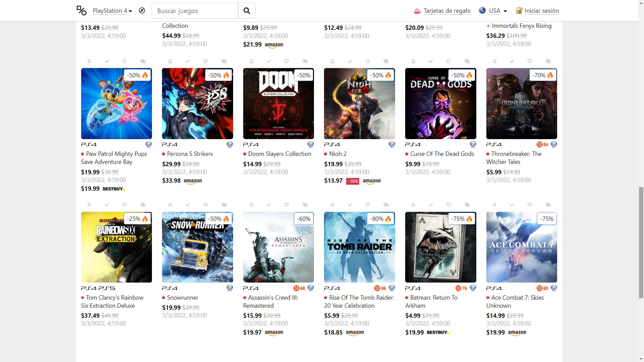Toggle hide eye icon above Curse Of The Dead Gods
This screenshot has width=644, height=362.
point(467,61)
